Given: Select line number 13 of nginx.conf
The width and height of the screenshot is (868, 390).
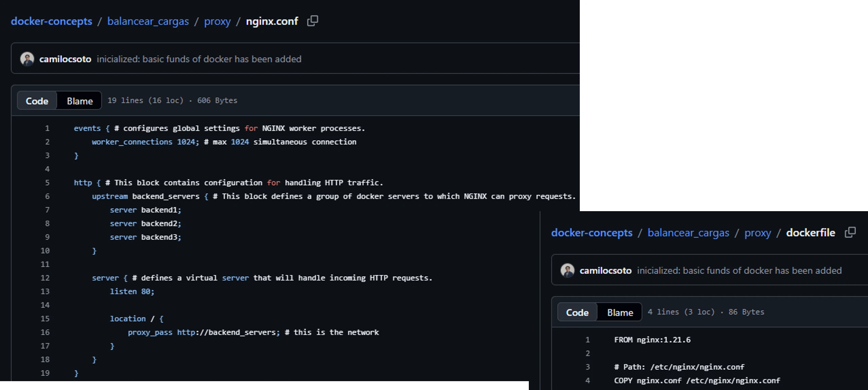Looking at the screenshot, I should [x=45, y=291].
